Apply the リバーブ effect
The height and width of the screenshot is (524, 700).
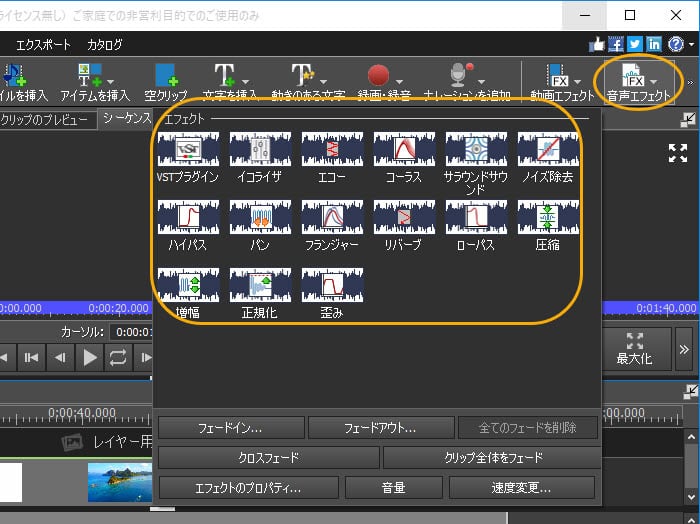click(x=404, y=217)
